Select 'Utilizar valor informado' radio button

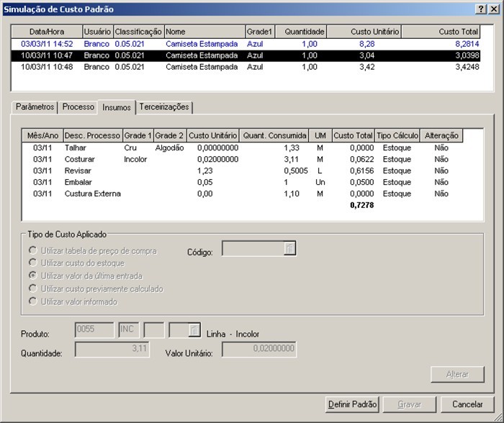[x=32, y=301]
